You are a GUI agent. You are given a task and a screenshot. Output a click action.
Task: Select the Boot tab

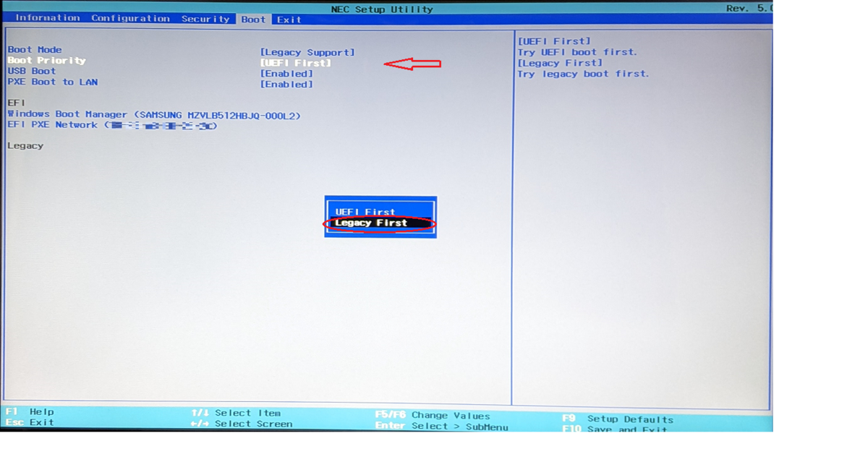[x=253, y=20]
